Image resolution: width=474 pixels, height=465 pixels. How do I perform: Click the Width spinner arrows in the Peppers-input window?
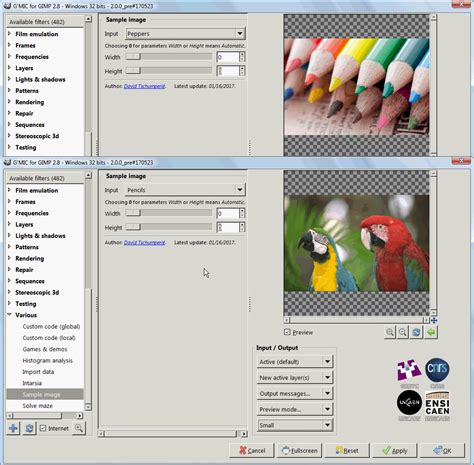242,57
